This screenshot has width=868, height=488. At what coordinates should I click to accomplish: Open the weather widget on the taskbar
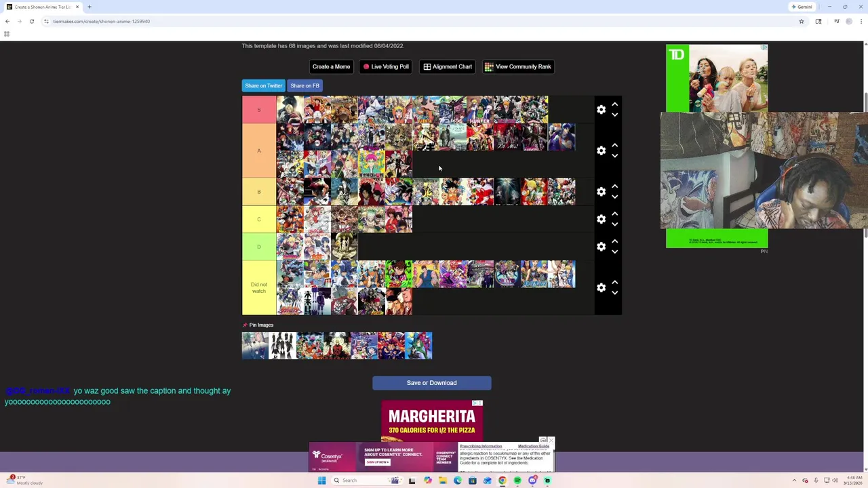[24, 480]
